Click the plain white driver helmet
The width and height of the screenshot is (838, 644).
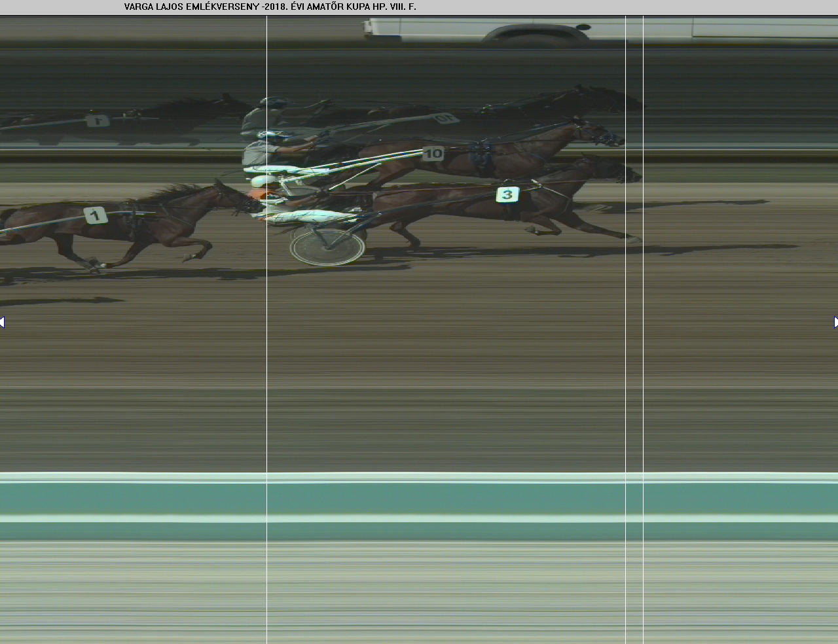point(264,181)
